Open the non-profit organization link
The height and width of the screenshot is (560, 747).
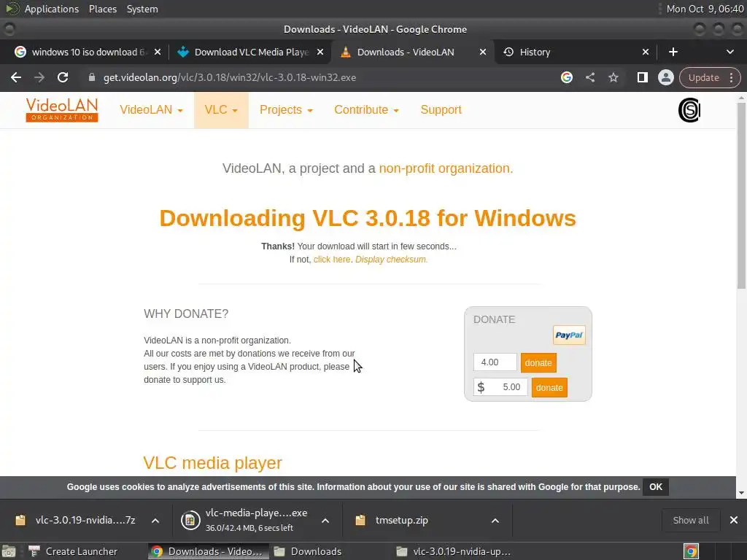[x=446, y=168]
